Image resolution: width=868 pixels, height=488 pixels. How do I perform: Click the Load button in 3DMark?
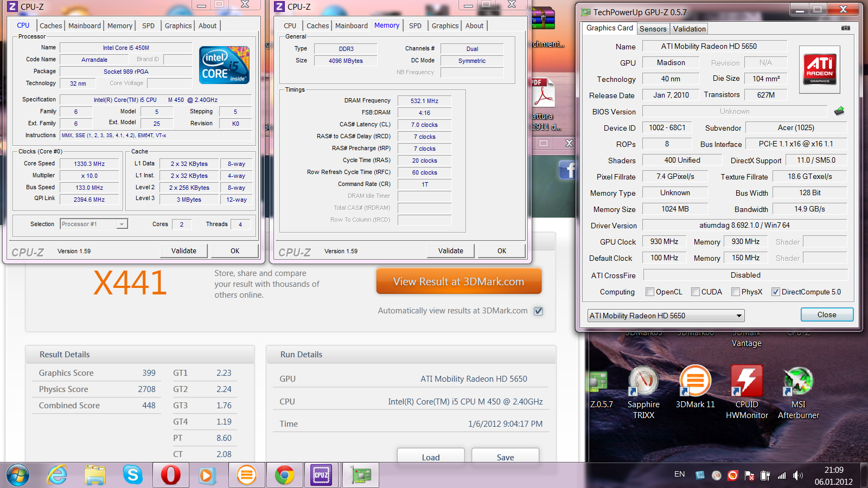431,456
